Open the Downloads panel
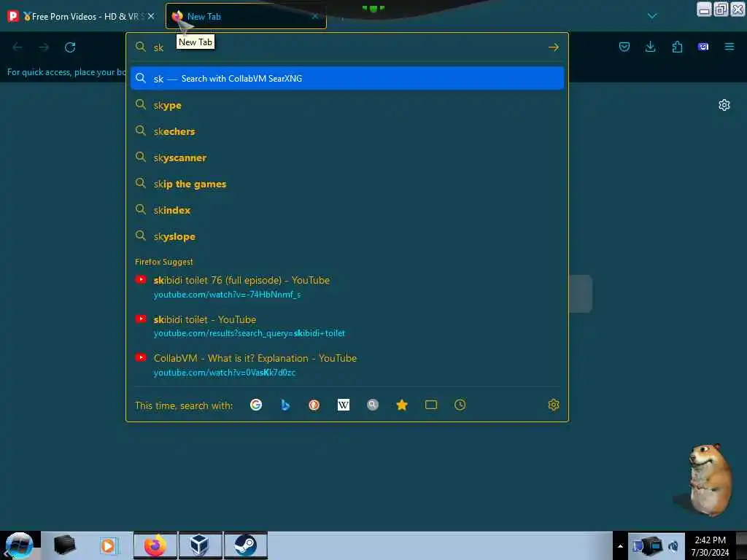 tap(650, 47)
